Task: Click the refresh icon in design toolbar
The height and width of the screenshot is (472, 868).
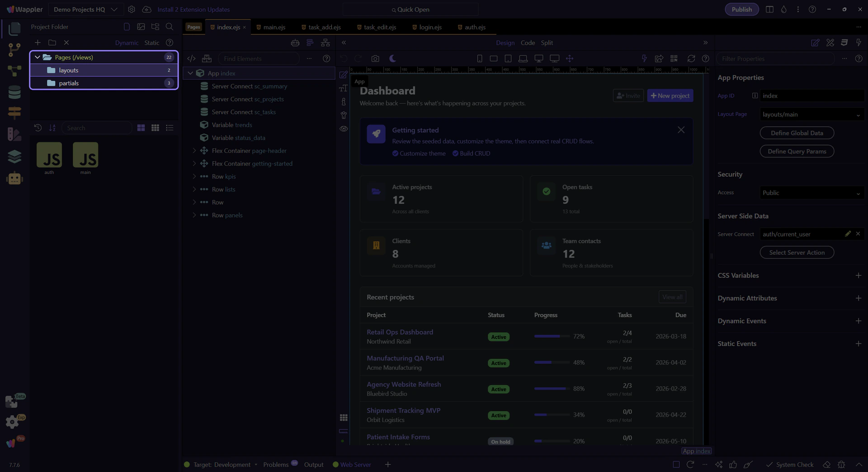Action: point(691,58)
